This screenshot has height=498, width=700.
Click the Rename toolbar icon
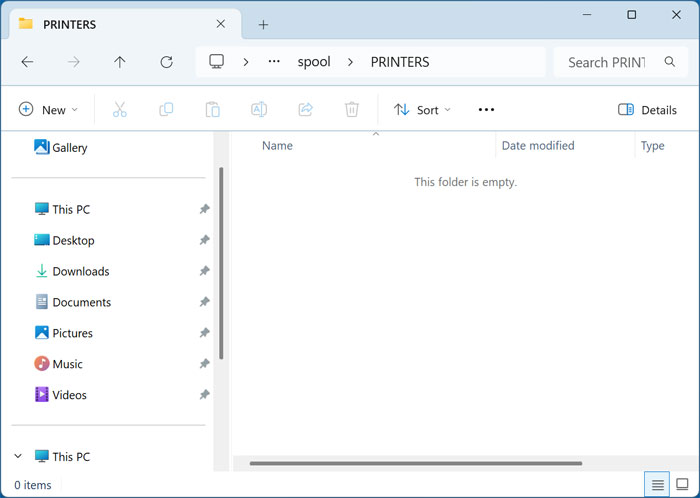point(259,109)
